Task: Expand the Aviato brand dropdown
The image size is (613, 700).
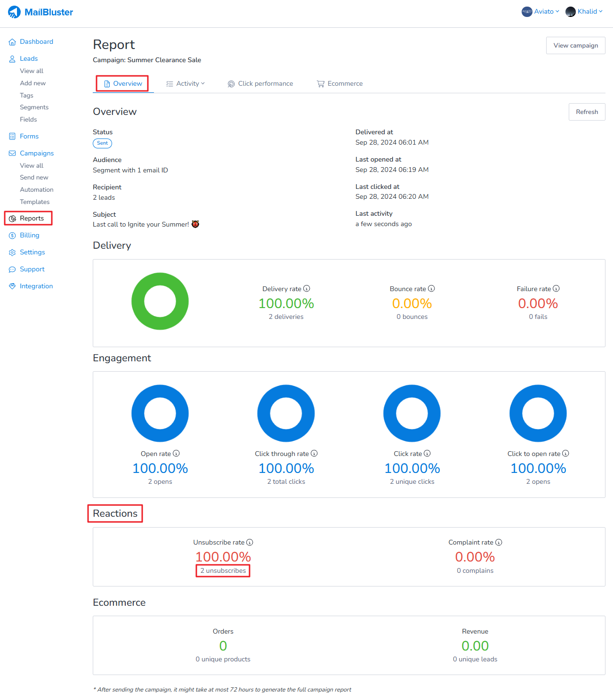Action: [x=540, y=12]
